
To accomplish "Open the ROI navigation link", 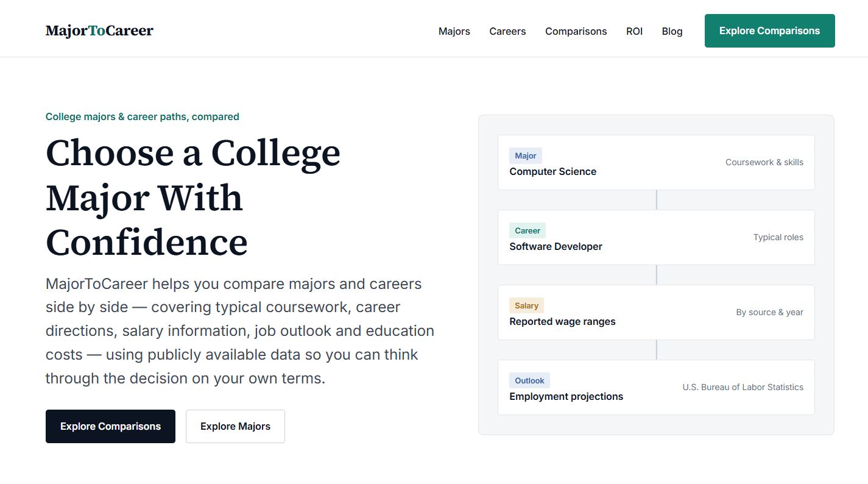I will (634, 31).
